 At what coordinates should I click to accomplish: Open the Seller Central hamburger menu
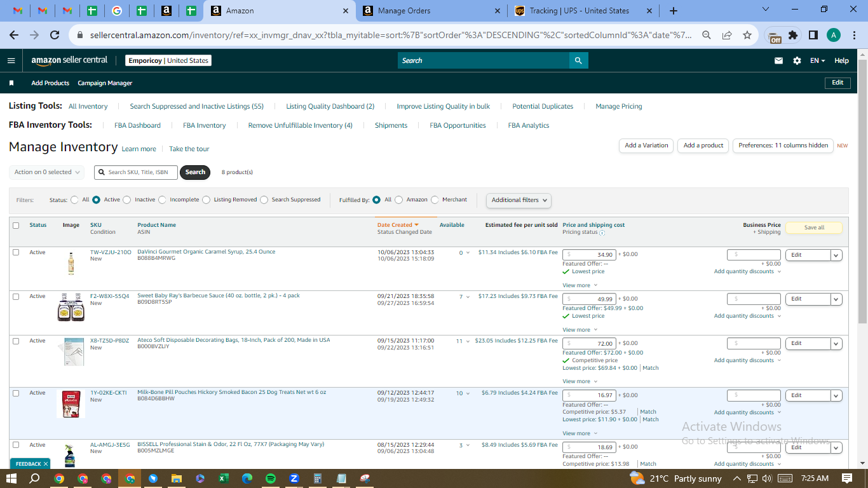click(x=11, y=60)
